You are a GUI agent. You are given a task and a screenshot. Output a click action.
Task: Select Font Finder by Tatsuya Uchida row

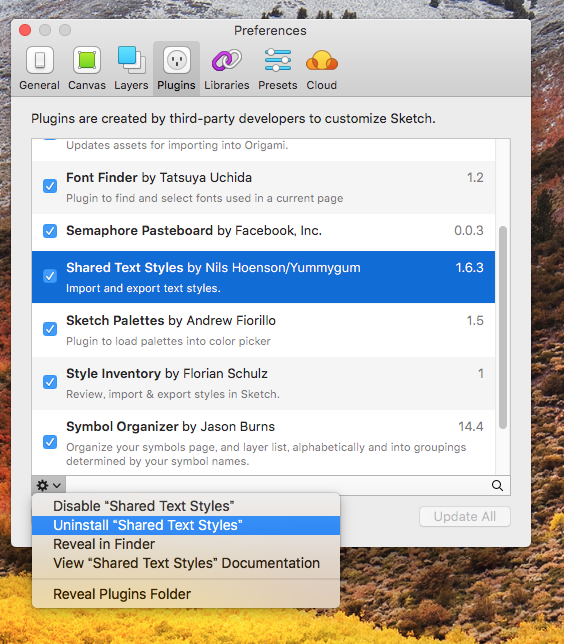tap(263, 187)
